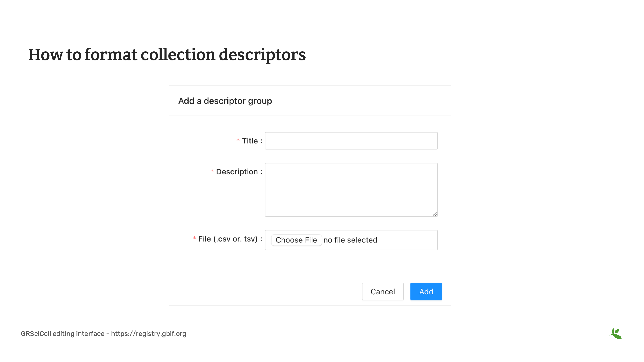Click the green GBIF leaf logo
Image resolution: width=644 pixels, height=362 pixels.
click(615, 334)
